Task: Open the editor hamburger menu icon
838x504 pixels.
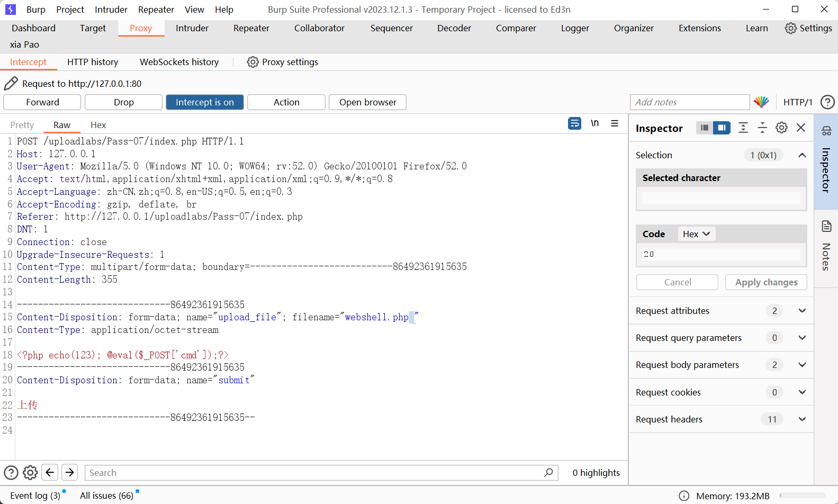Action: pos(615,123)
